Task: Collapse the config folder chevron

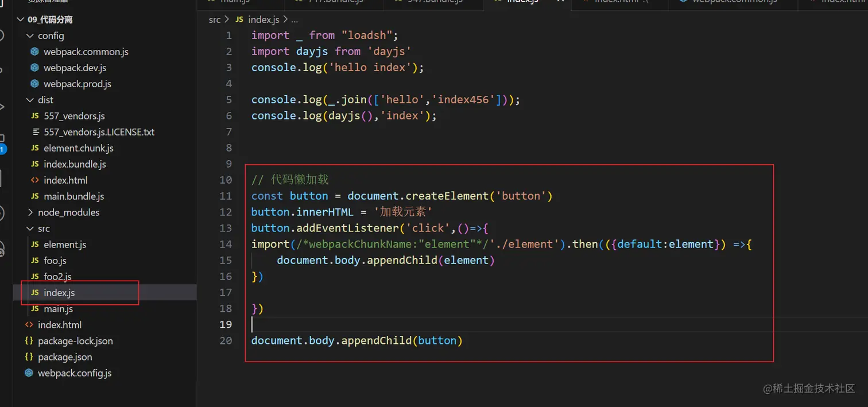Action: point(30,36)
